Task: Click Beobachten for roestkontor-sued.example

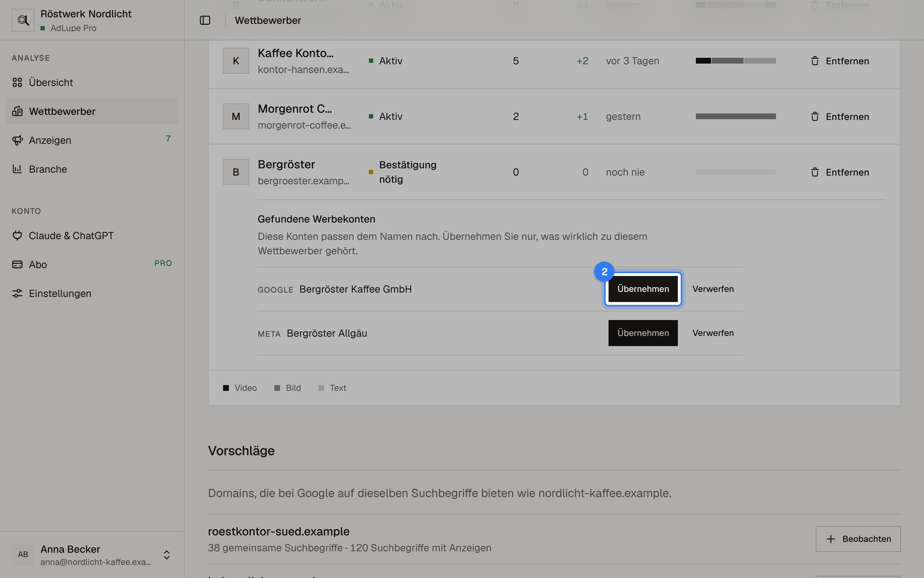Action: tap(858, 539)
